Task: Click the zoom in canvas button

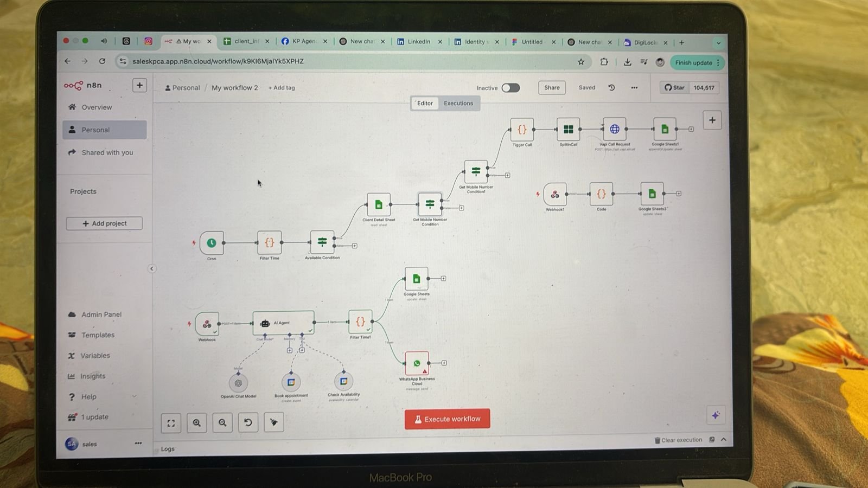Action: tap(197, 423)
